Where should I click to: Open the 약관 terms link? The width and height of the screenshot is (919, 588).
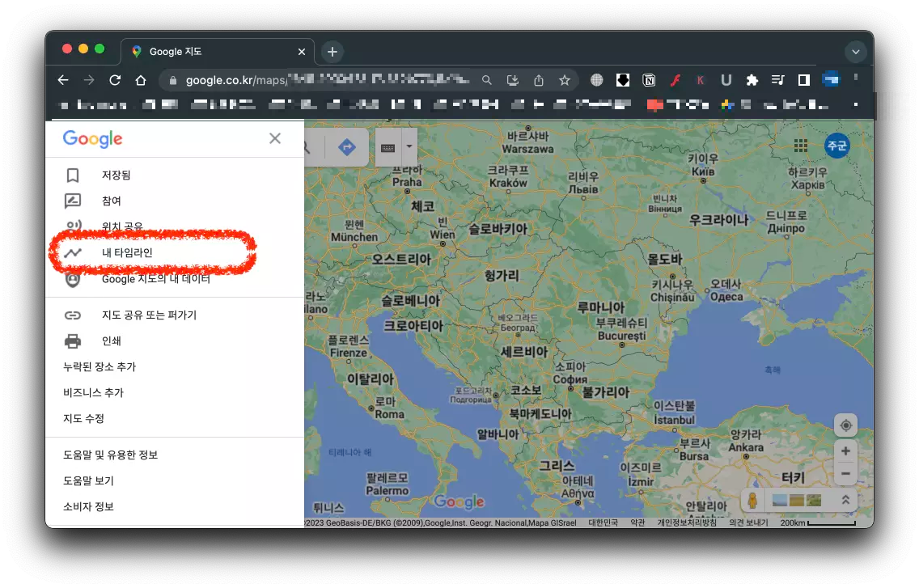[637, 523]
